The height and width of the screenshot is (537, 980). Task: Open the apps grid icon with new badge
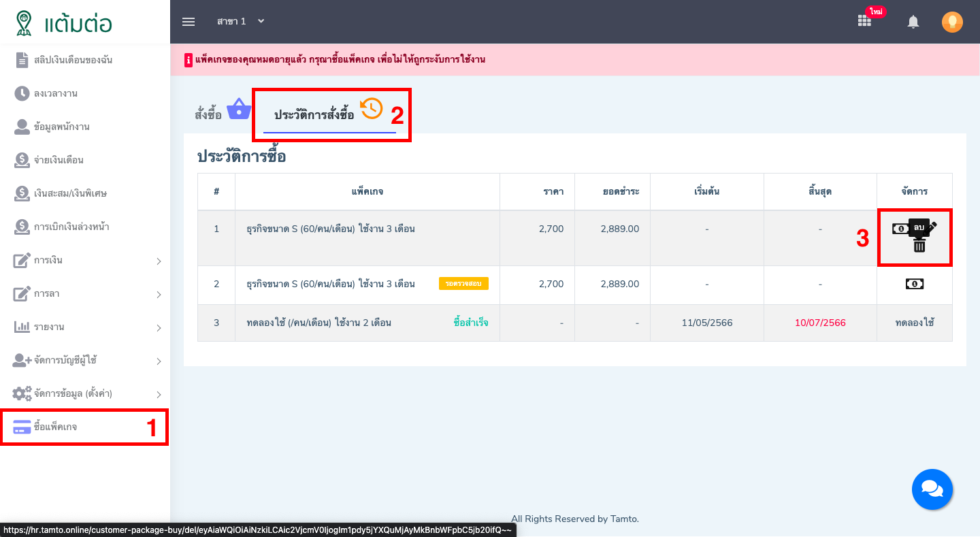pyautogui.click(x=864, y=21)
